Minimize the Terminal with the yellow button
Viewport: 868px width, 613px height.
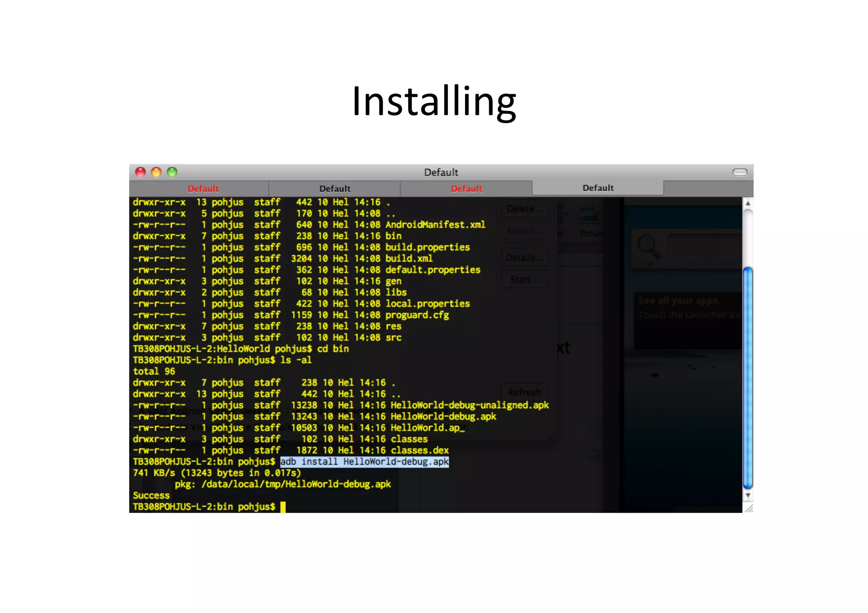pyautogui.click(x=156, y=172)
